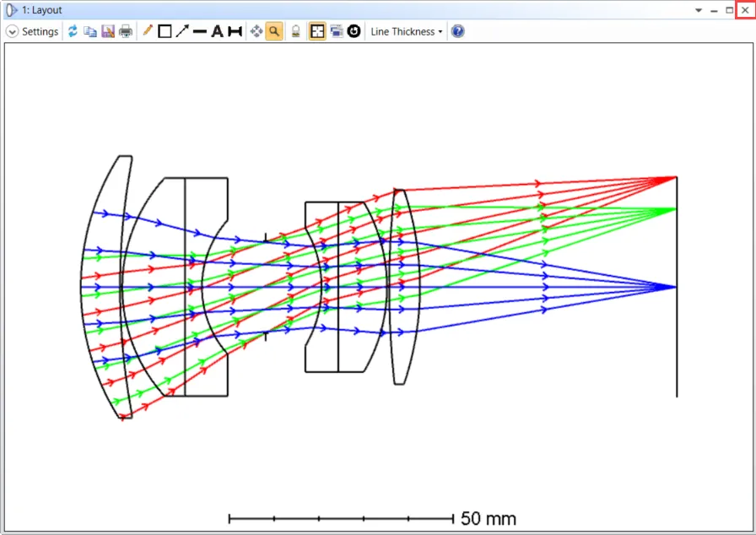Select the dimension measurement tool

pos(235,31)
